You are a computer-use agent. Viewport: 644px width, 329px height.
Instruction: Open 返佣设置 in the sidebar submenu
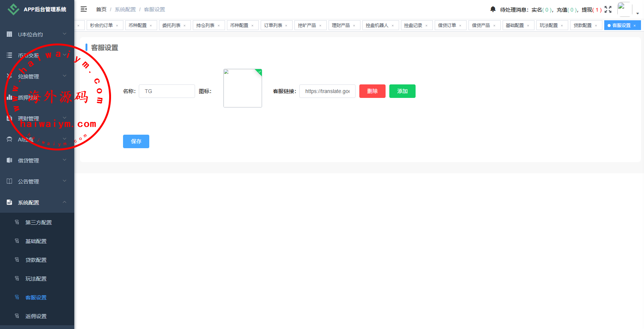point(36,316)
